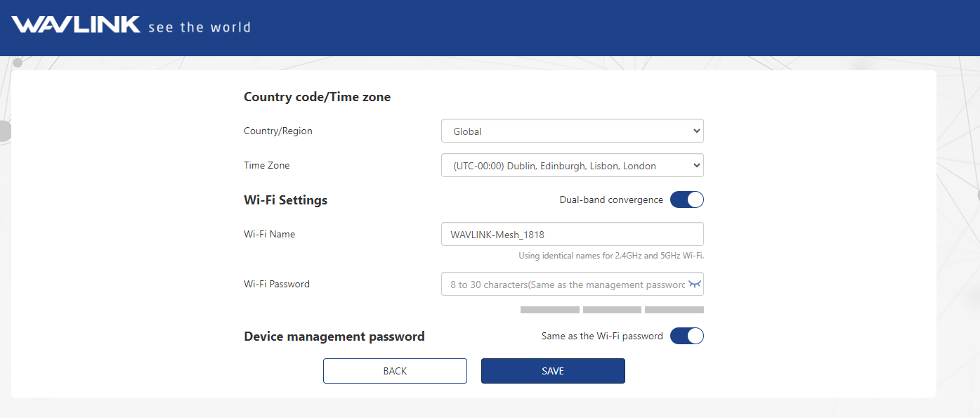This screenshot has height=418, width=980.
Task: Show Wi-Fi password using the eye icon
Action: coord(695,284)
